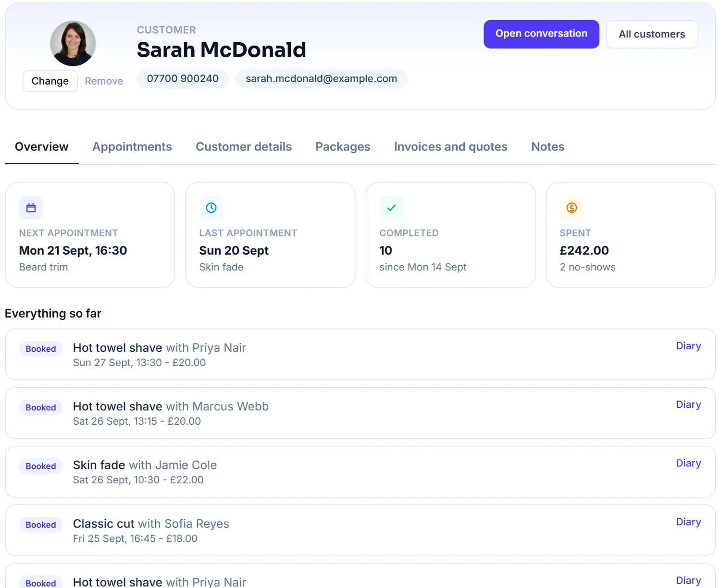This screenshot has height=588, width=721.
Task: Open Diary for Jamie Cole skin fade
Action: point(688,463)
